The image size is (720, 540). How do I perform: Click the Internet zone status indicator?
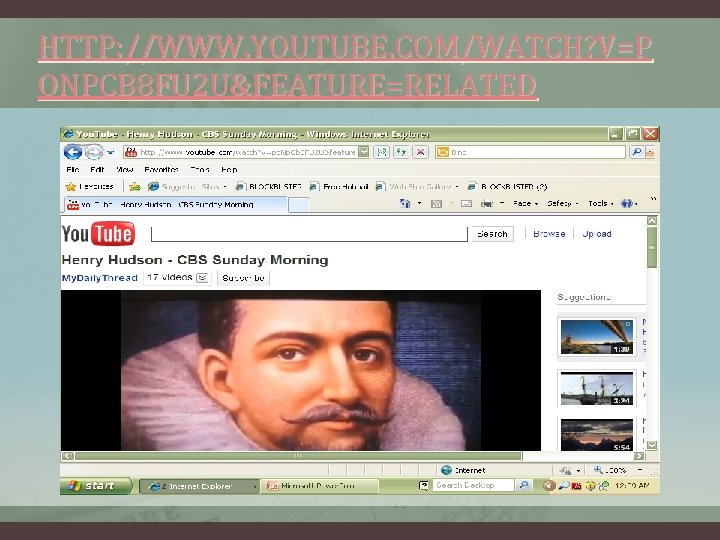point(463,470)
